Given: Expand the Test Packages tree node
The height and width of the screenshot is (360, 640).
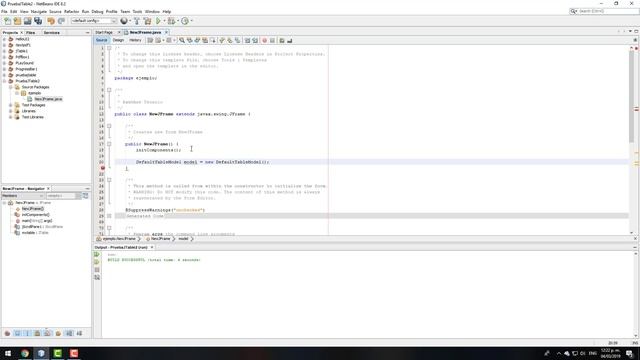Looking at the screenshot, I should (x=11, y=105).
